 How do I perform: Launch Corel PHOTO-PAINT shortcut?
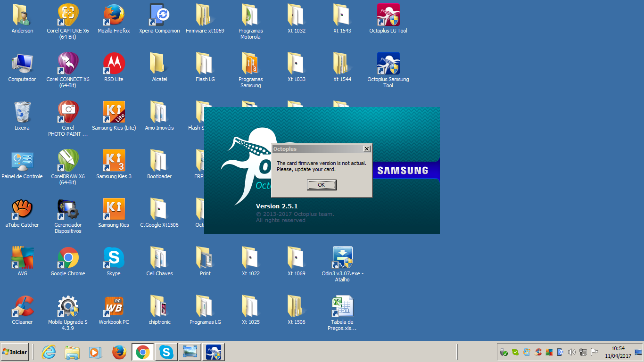pos(68,119)
